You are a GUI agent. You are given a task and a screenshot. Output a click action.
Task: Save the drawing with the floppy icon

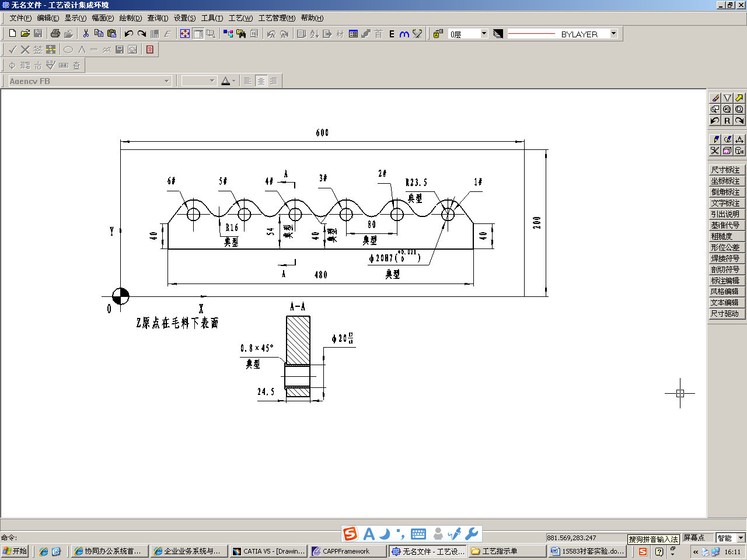tap(38, 34)
